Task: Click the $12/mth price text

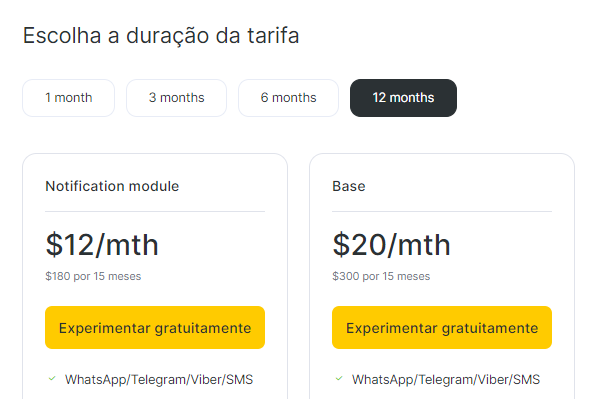Action: point(102,245)
